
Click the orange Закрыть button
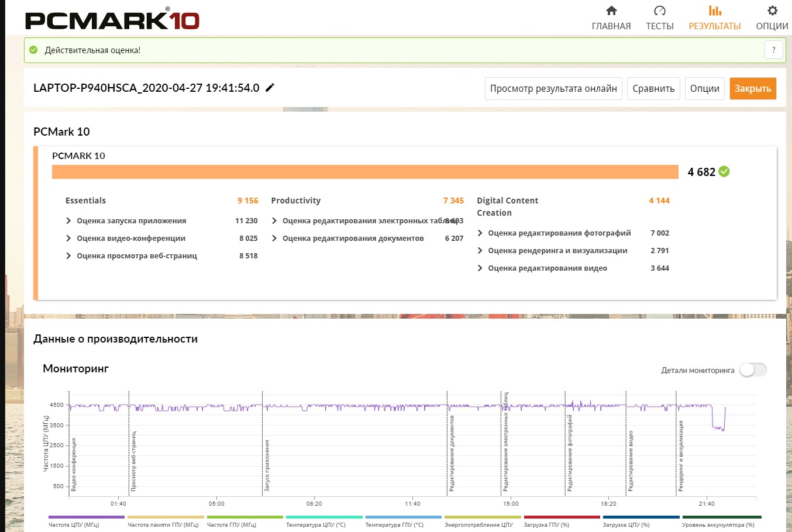753,89
